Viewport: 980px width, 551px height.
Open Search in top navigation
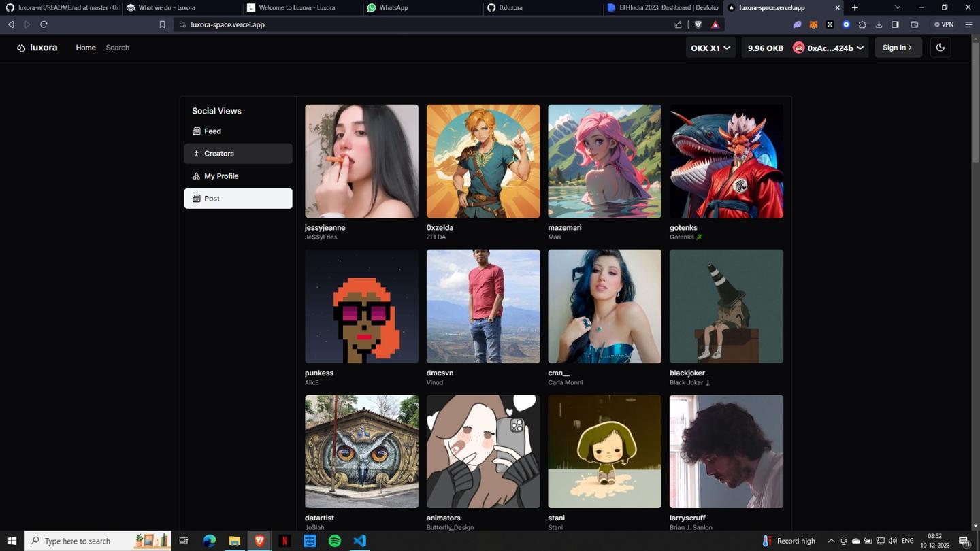(118, 48)
